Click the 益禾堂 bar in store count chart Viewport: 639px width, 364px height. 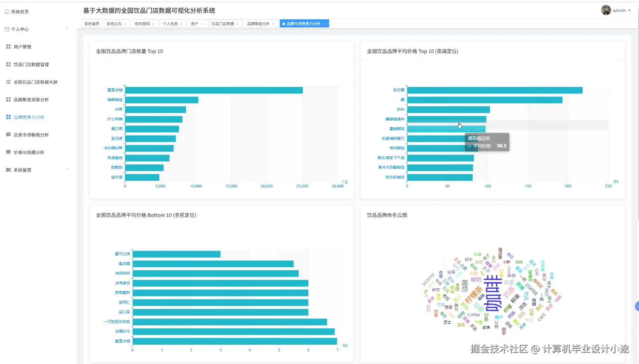(142, 177)
